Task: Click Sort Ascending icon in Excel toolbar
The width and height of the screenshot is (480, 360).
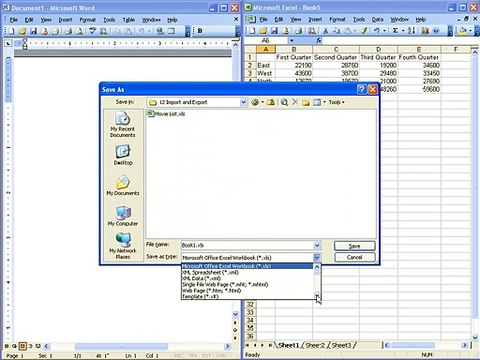Action: [411, 31]
